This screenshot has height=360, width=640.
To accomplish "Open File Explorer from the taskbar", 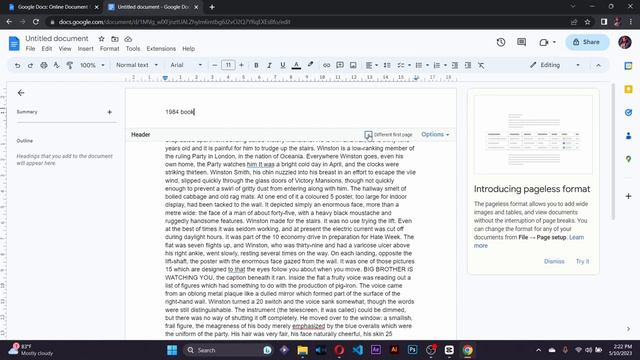I will [x=302, y=350].
